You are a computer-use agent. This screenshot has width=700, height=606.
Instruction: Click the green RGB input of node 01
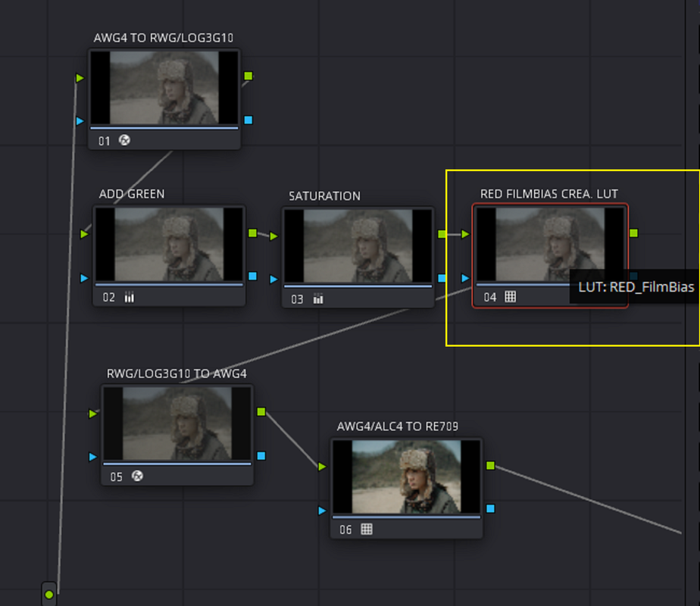80,78
